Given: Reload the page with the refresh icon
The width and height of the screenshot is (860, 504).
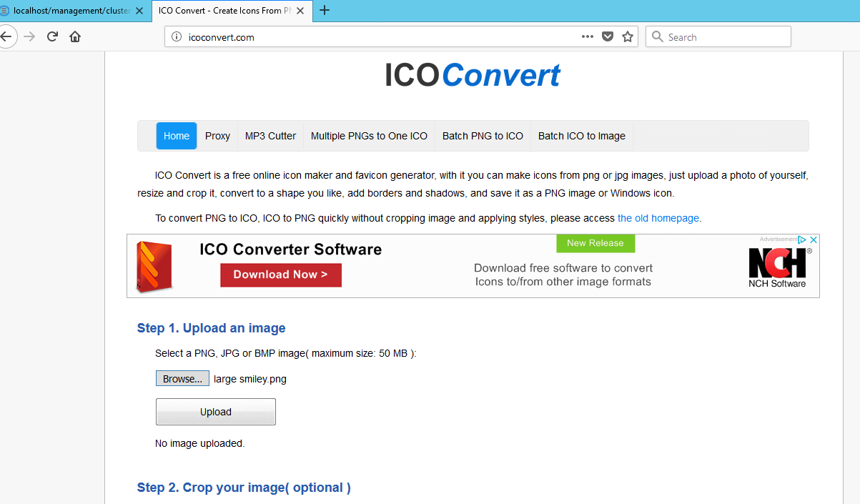Looking at the screenshot, I should click(52, 36).
